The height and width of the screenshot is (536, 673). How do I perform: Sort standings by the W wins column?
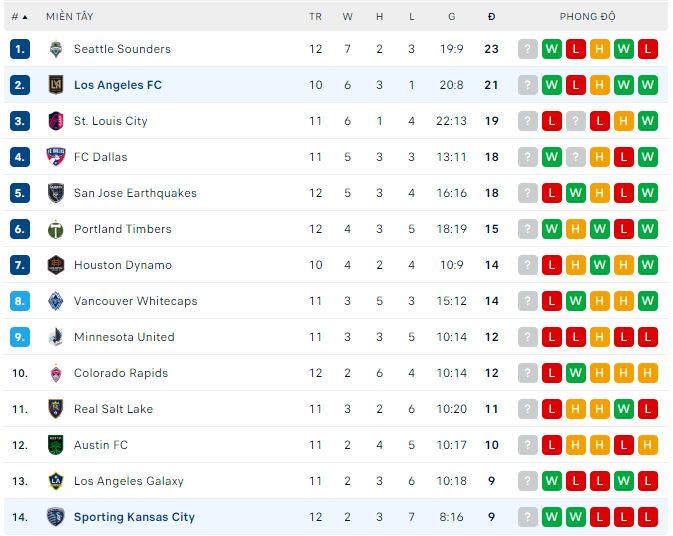347,17
